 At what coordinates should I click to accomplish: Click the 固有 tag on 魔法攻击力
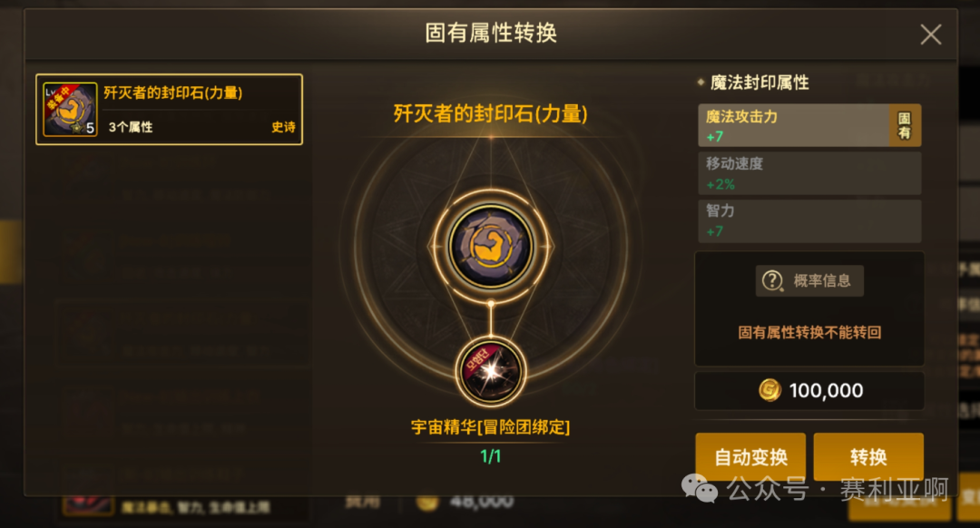(905, 125)
